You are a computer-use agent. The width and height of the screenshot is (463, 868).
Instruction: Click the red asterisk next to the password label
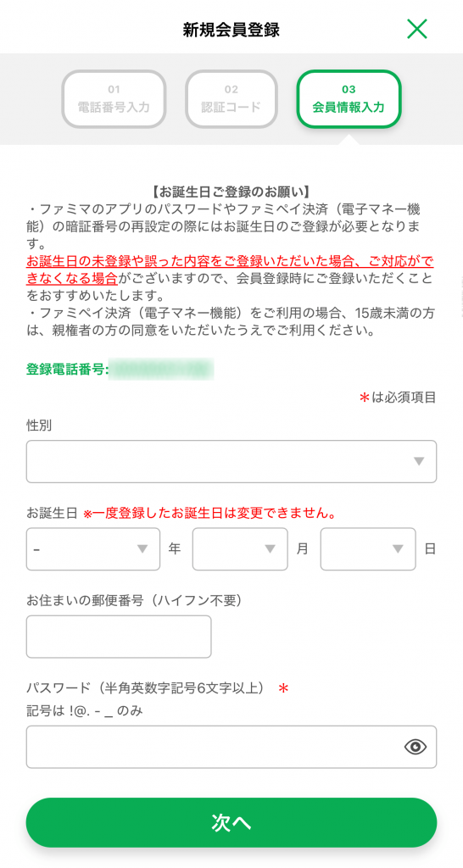click(283, 689)
